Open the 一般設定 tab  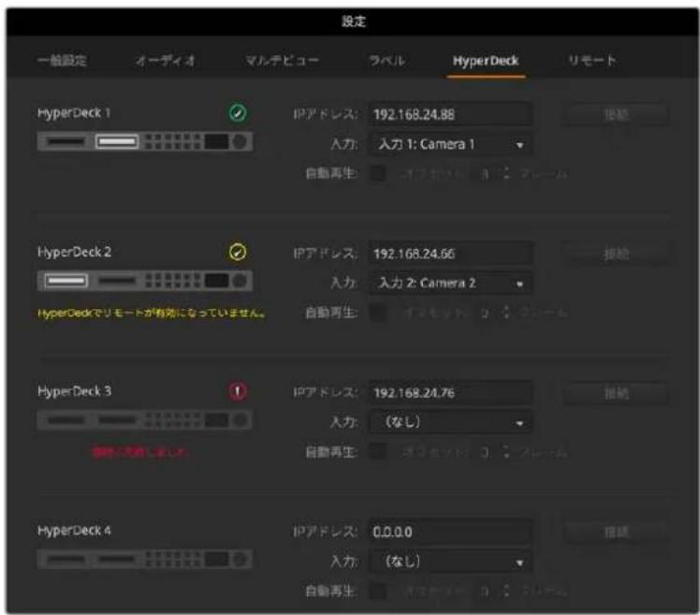62,60
